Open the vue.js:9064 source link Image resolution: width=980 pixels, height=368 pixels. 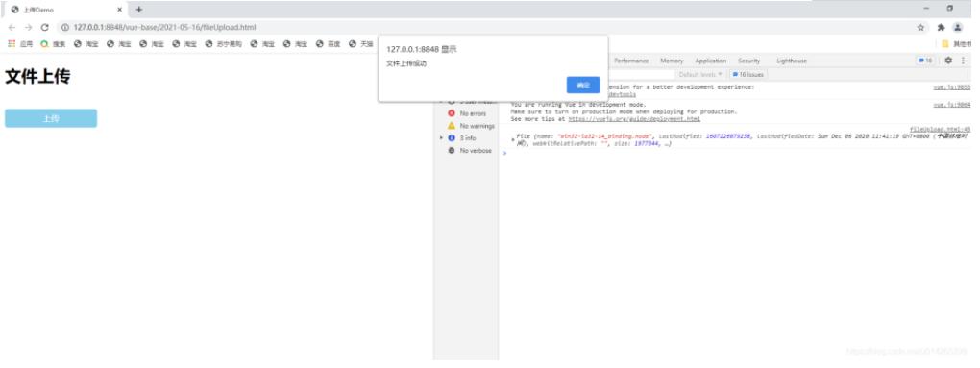tap(952, 105)
